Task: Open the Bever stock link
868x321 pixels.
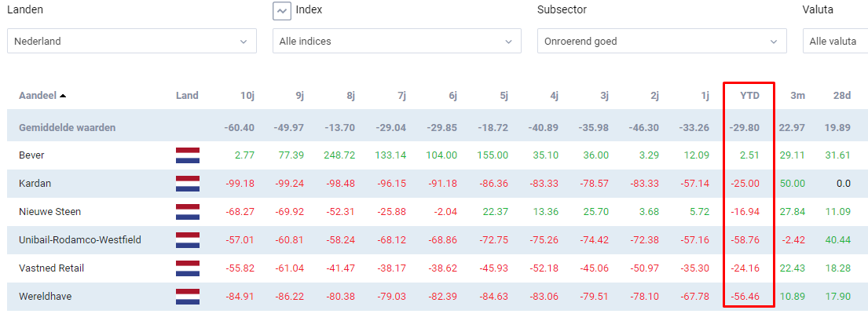Action: coord(31,155)
